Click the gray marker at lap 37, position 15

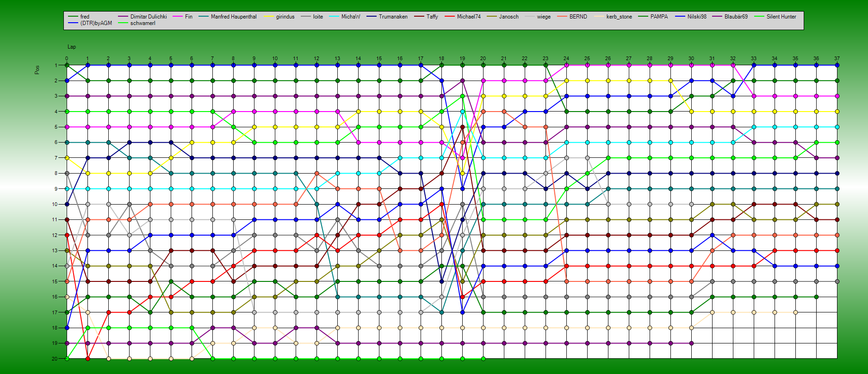point(837,281)
